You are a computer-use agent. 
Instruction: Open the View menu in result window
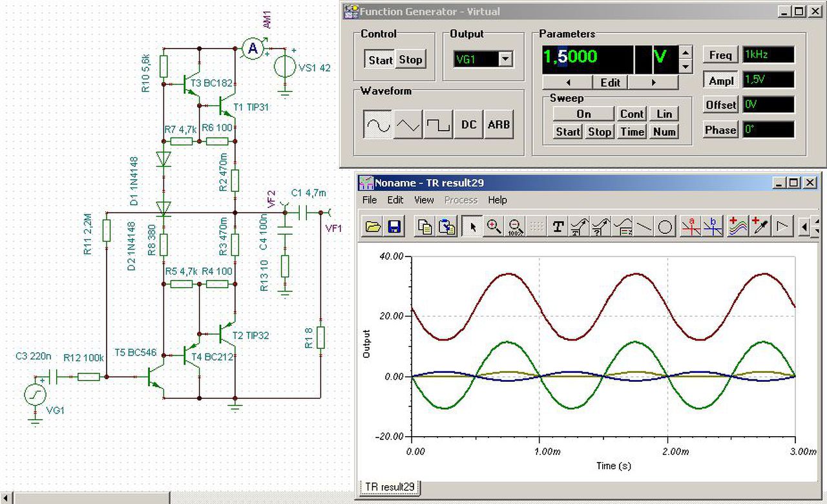(424, 200)
